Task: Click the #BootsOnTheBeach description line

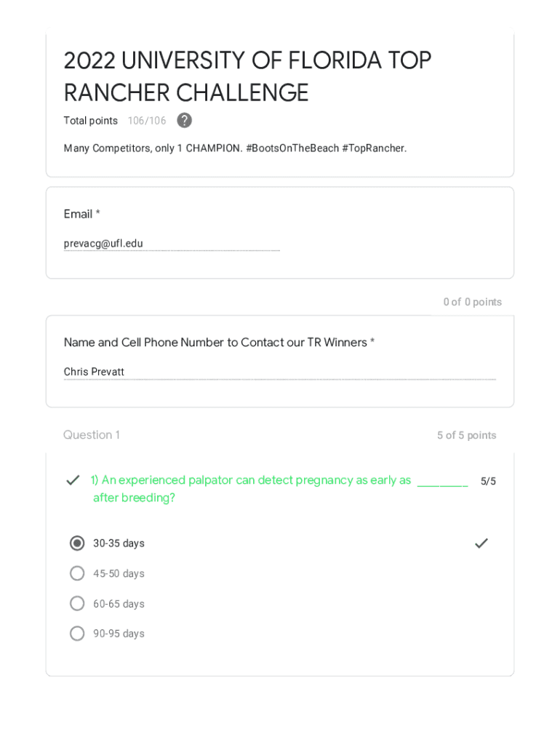Action: (235, 148)
